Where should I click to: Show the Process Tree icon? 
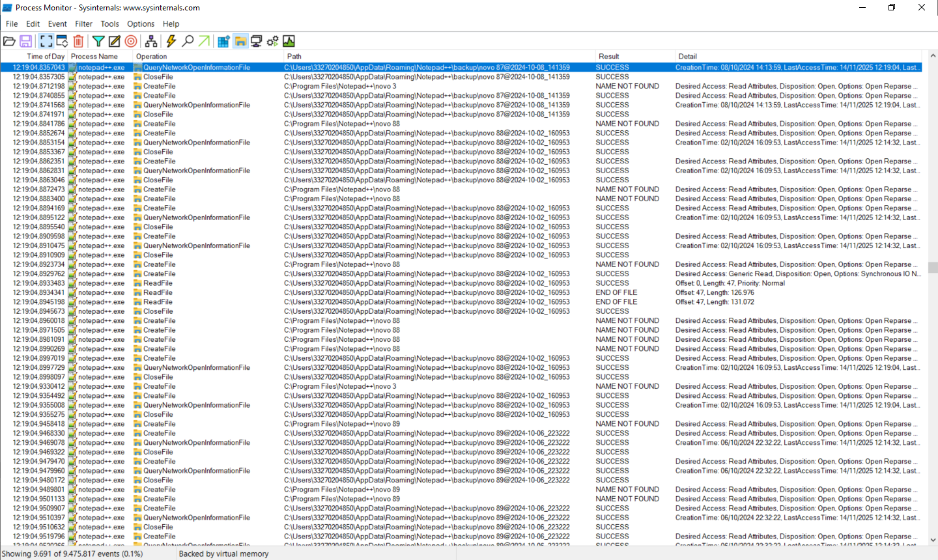(x=151, y=42)
